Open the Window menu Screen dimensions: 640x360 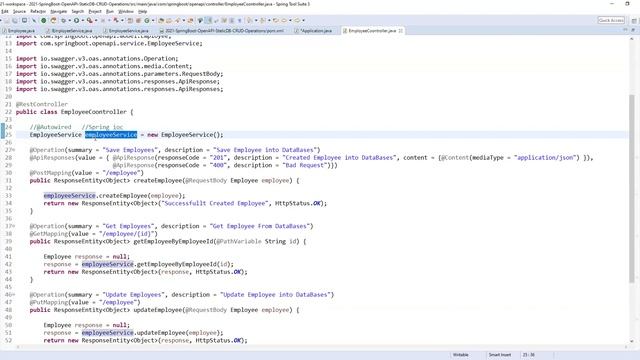click(126, 11)
